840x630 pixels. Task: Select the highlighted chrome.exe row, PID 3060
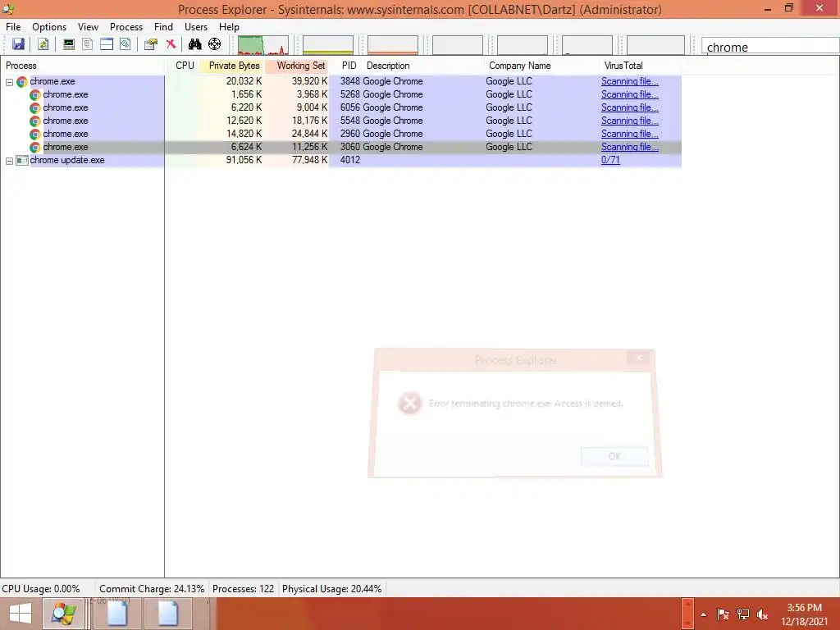coord(340,147)
